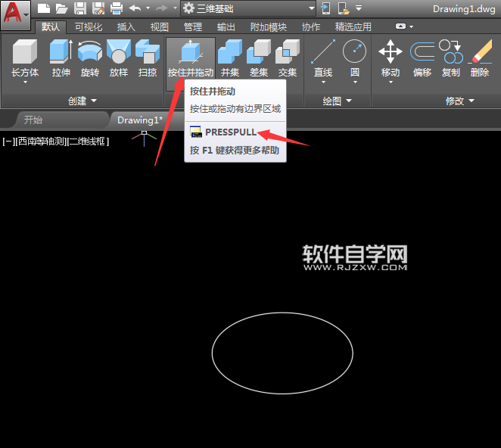Redo the undone action
Image resolution: width=501 pixels, height=448 pixels.
(162, 8)
